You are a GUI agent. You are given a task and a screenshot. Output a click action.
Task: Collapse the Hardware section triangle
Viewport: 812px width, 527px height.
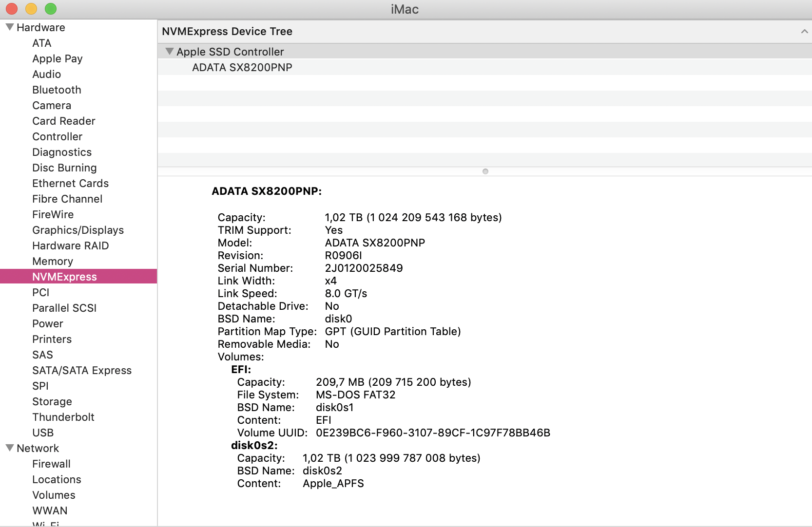click(9, 27)
